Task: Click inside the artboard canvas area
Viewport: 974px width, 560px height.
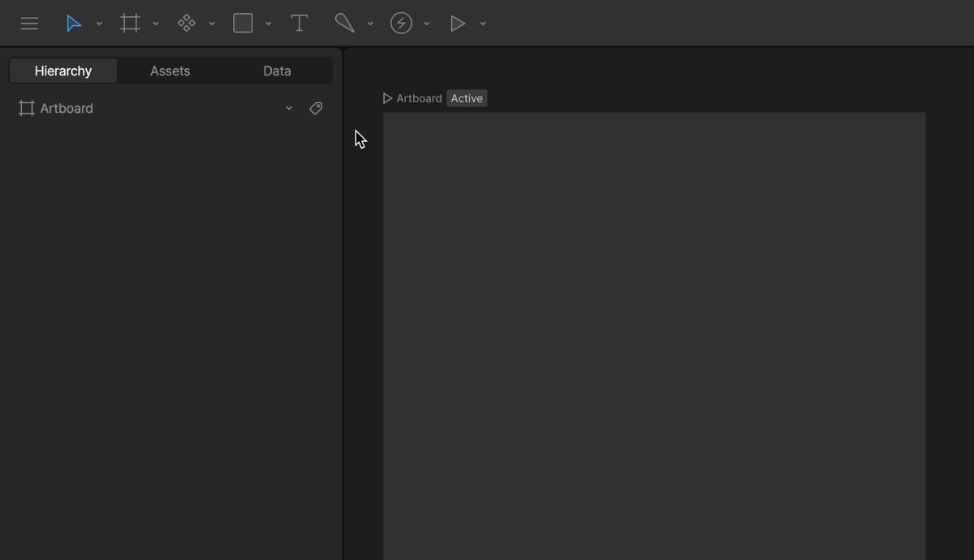Action: tap(654, 336)
